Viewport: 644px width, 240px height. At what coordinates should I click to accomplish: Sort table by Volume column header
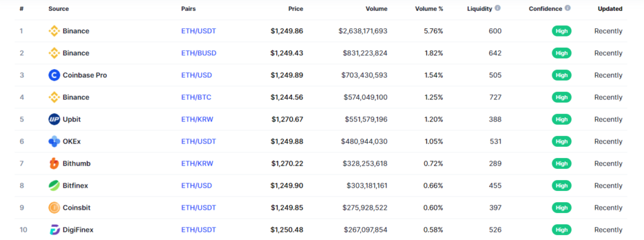pyautogui.click(x=377, y=9)
